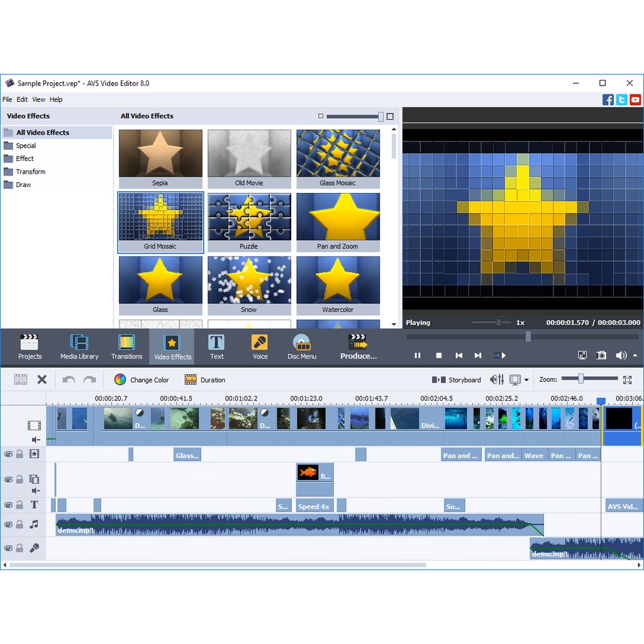Image resolution: width=644 pixels, height=644 pixels.
Task: Click the Produce button
Action: coord(358,347)
